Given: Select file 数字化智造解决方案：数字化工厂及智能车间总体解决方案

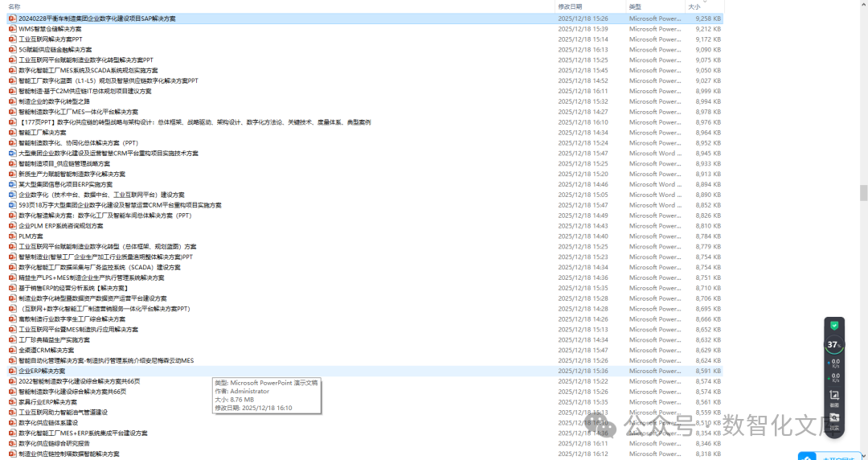Looking at the screenshot, I should pyautogui.click(x=104, y=216).
